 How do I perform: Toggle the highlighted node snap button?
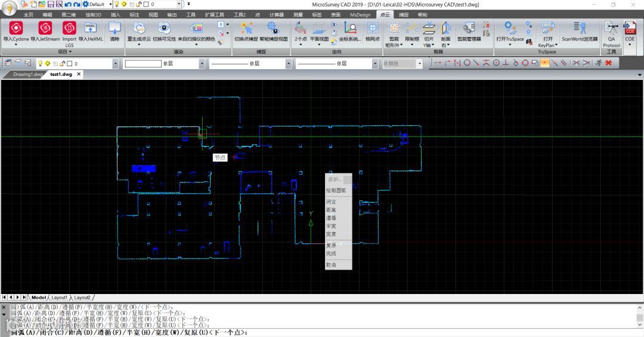coord(545,63)
